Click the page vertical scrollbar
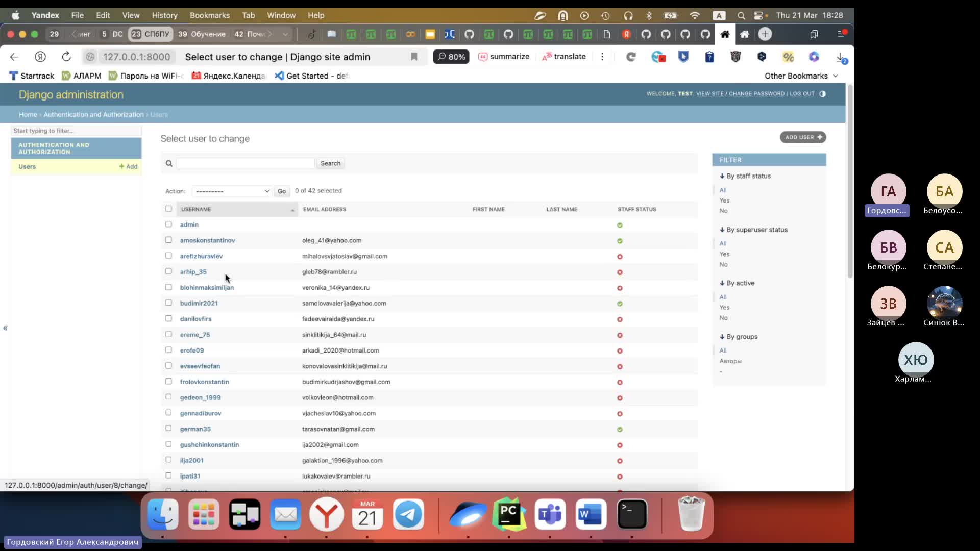 point(850,181)
